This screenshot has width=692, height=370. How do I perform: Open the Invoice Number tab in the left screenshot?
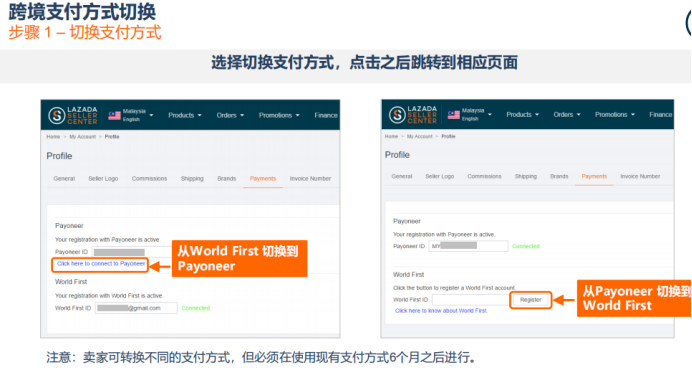point(310,178)
